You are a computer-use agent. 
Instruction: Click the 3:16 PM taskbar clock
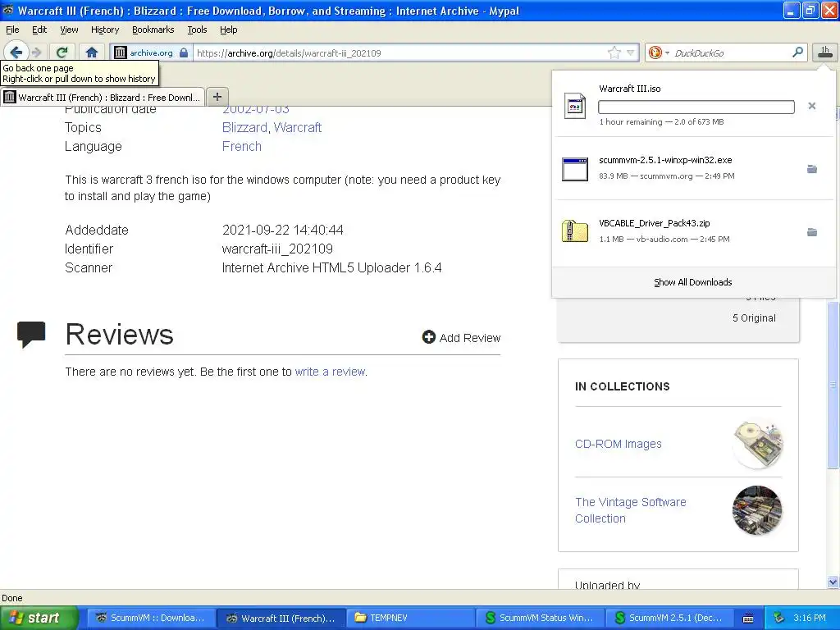coord(810,618)
